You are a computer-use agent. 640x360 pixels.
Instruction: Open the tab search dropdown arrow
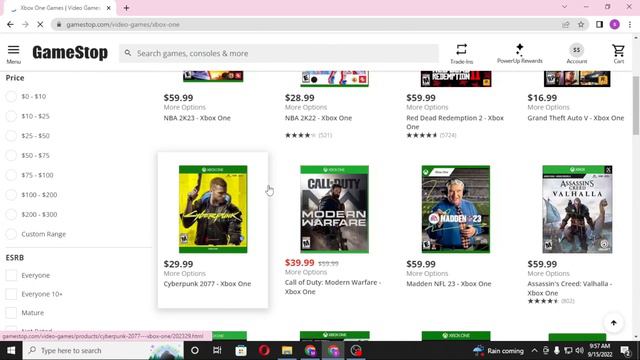564,7
